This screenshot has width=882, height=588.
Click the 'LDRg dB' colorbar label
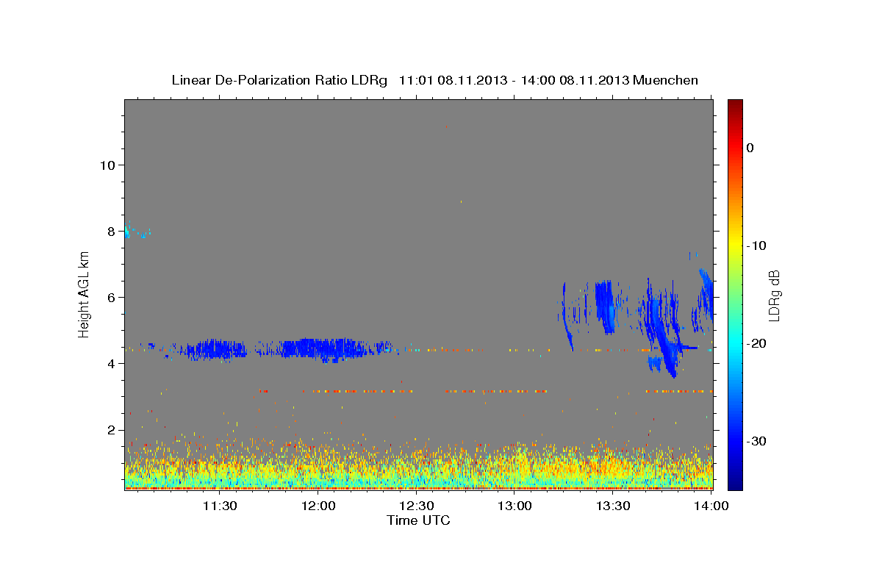click(774, 295)
